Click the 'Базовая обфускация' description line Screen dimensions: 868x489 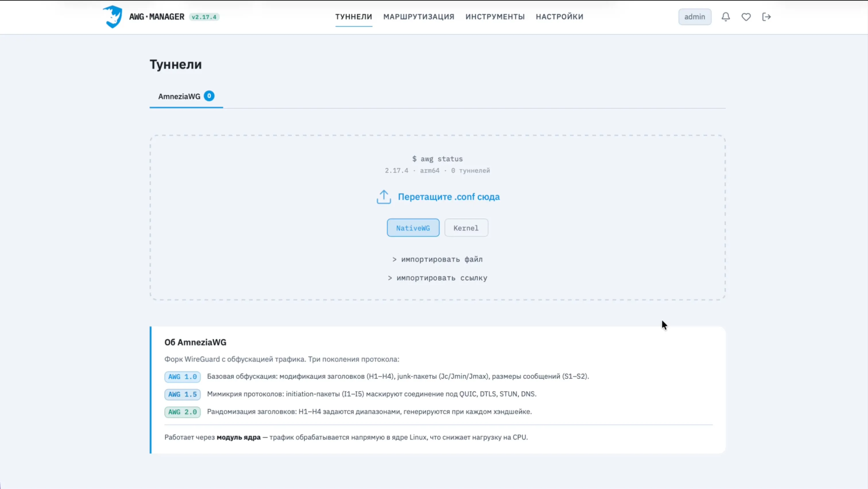[x=398, y=376]
